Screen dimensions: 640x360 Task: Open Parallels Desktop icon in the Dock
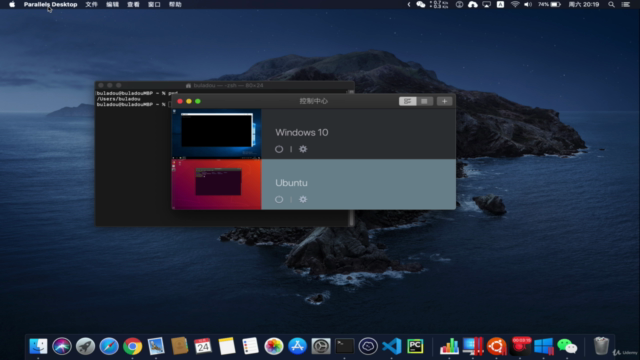pos(473,346)
